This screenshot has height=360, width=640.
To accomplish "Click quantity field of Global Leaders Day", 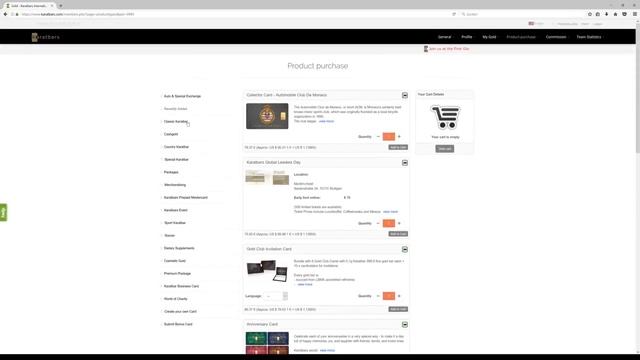I will (389, 223).
